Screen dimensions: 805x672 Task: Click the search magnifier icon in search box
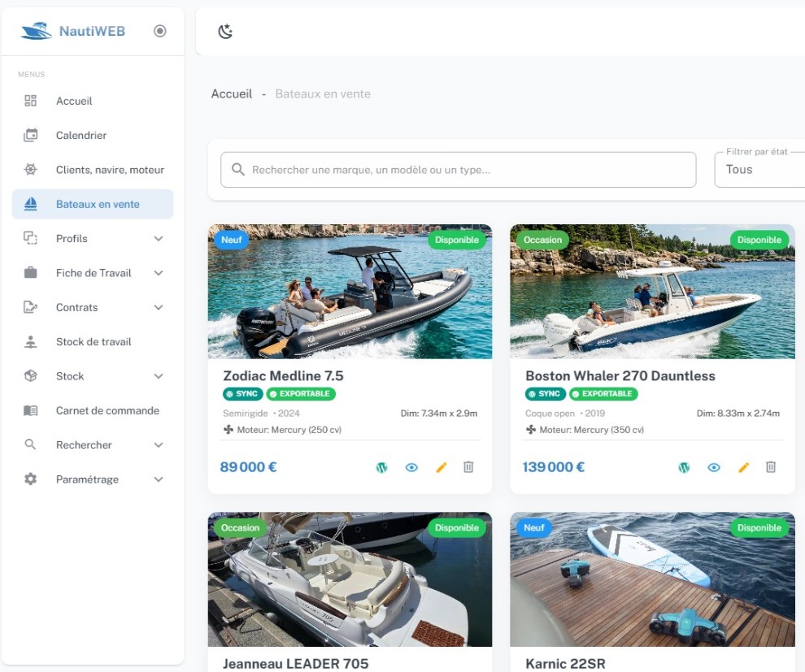pos(237,169)
